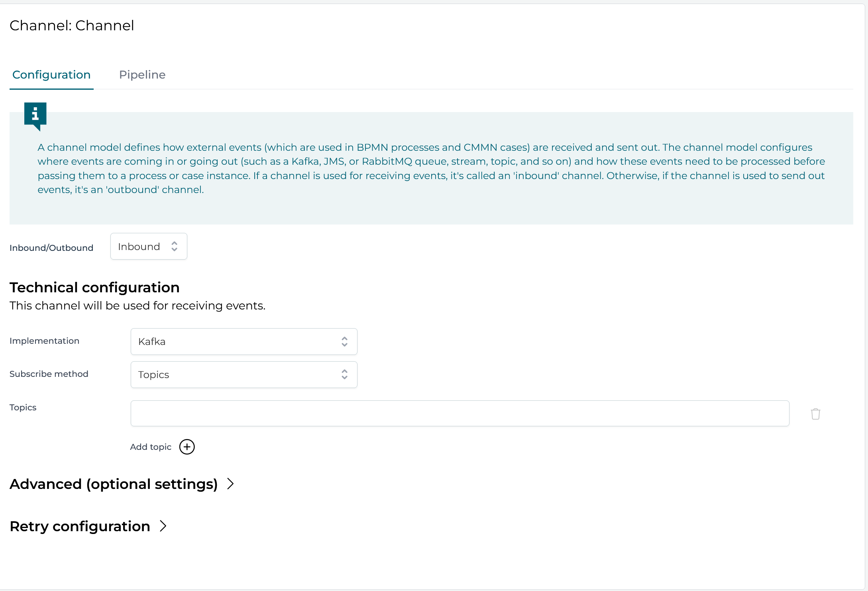Click the Channel: Channel page title

(72, 25)
